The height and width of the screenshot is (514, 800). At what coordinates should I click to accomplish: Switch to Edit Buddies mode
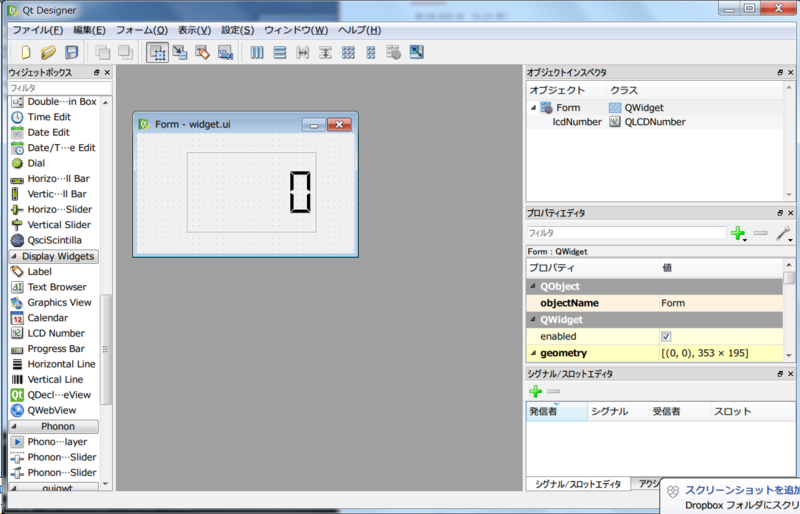203,52
